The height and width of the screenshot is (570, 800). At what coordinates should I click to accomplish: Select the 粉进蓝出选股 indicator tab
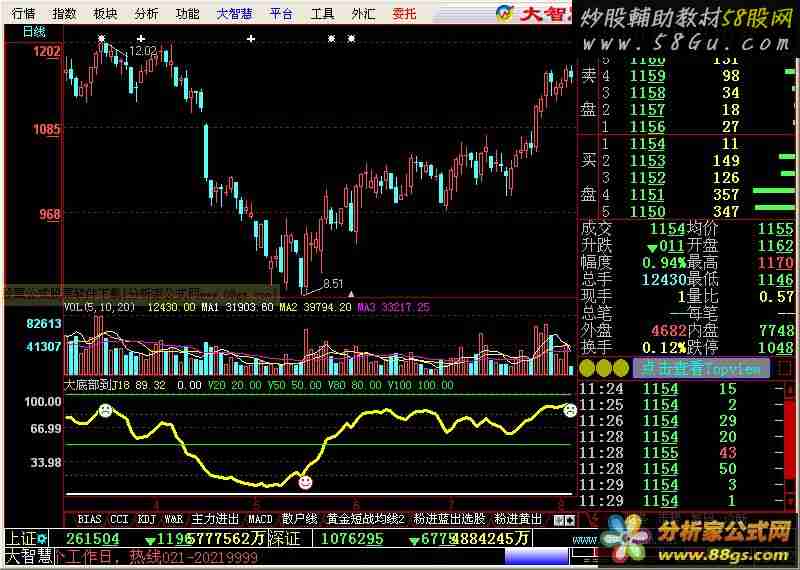[x=449, y=519]
